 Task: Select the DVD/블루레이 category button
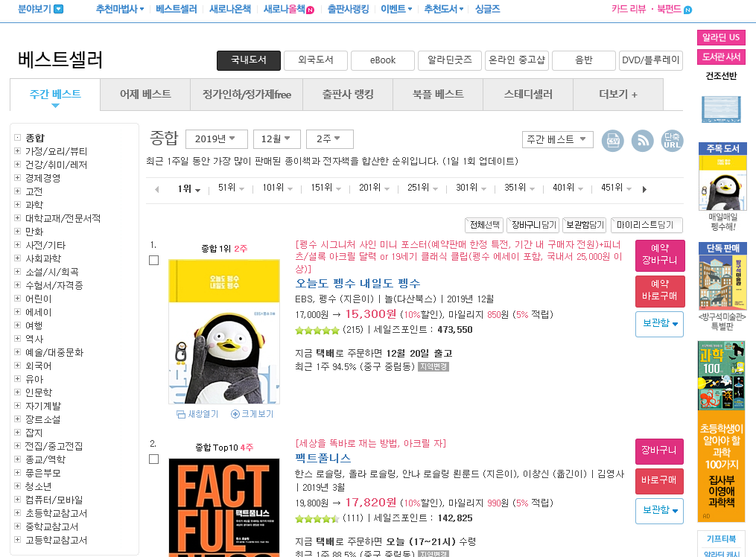(651, 60)
